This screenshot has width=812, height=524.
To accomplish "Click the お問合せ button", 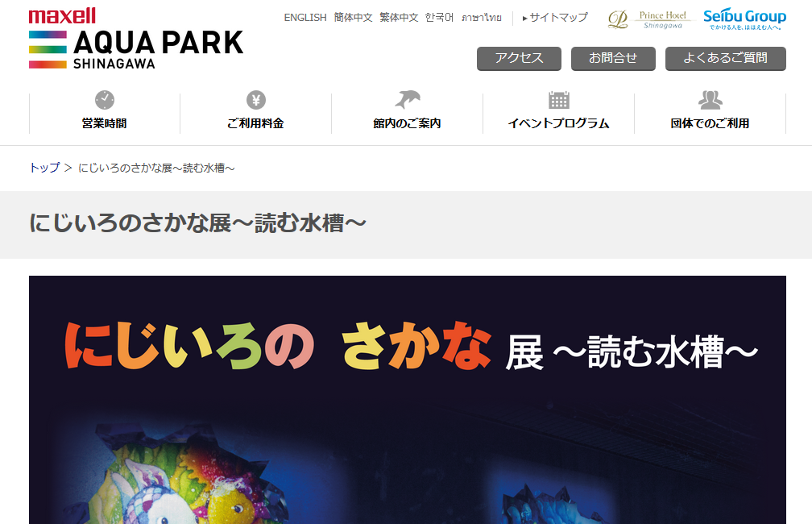I will coord(613,59).
